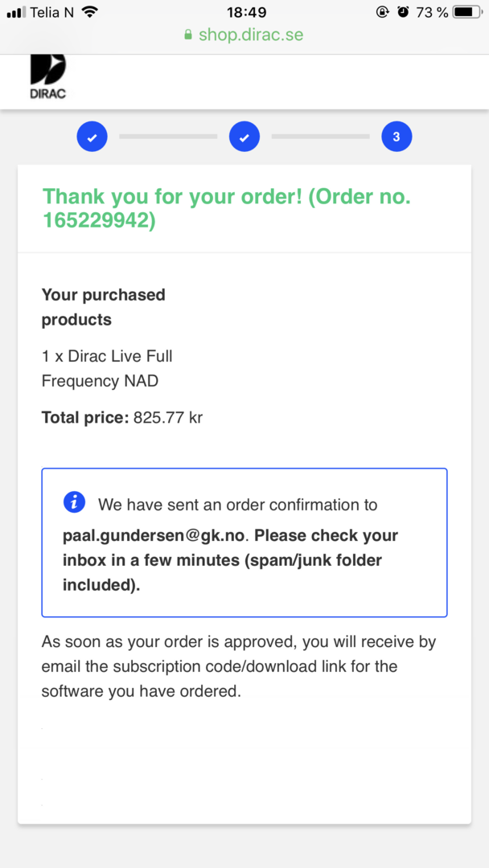Tap the Dirac Live Full Frequency NAD product
Image resolution: width=489 pixels, height=868 pixels.
(x=107, y=368)
